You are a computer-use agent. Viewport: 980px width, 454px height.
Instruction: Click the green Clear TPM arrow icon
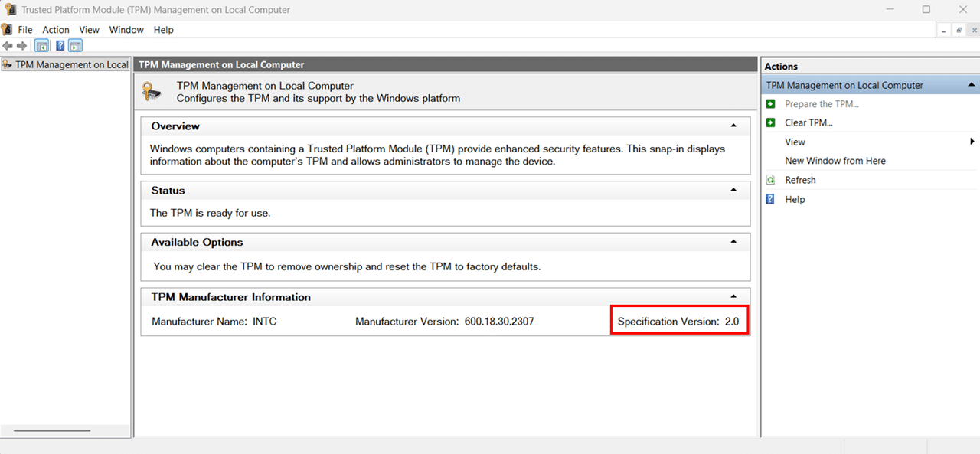coord(770,122)
